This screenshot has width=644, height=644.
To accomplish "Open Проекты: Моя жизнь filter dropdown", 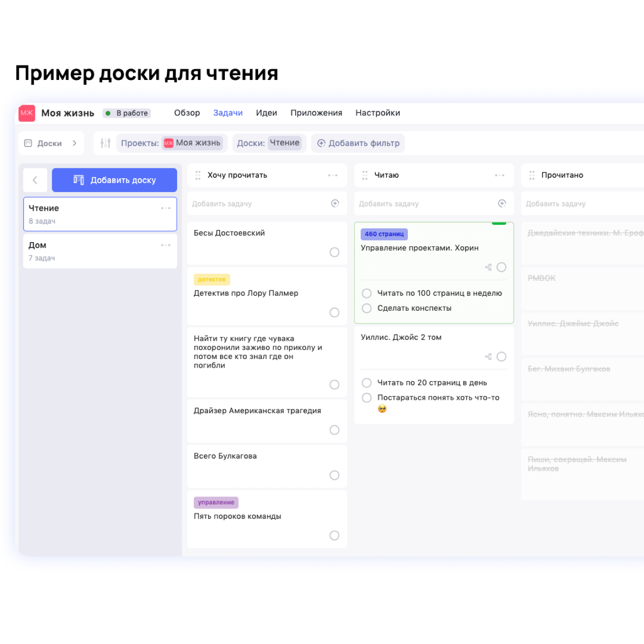I will coord(172,143).
